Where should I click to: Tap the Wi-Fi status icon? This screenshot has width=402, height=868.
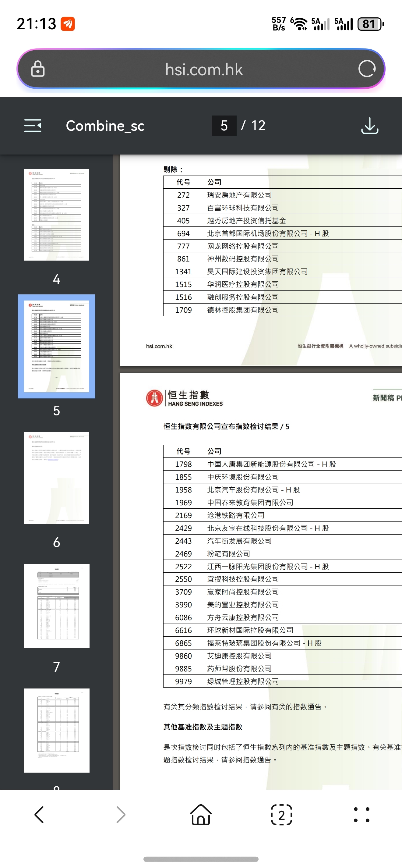point(299,24)
